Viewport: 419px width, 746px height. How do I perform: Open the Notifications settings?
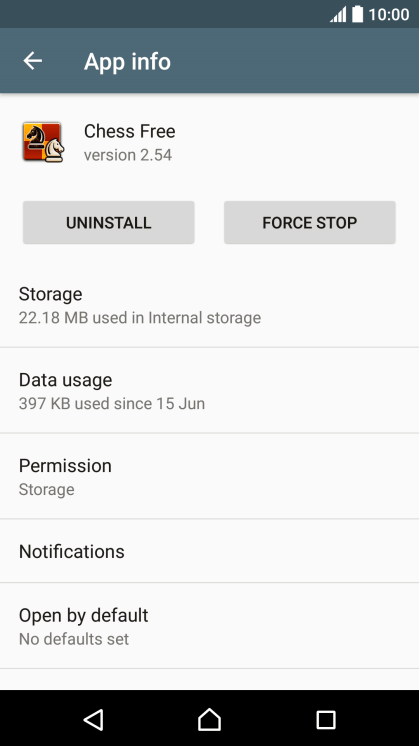pyautogui.click(x=209, y=551)
